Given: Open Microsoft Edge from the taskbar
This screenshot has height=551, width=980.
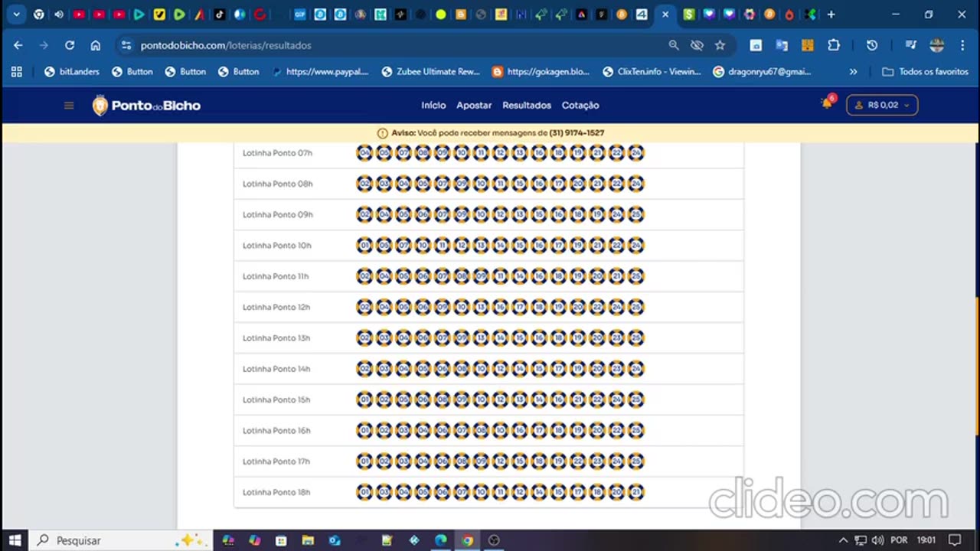Looking at the screenshot, I should (441, 540).
